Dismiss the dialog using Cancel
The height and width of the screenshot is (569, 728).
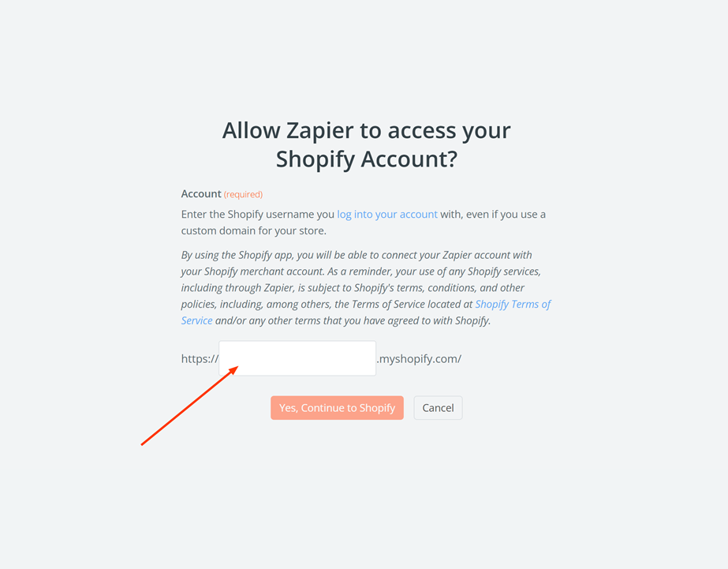[438, 407]
